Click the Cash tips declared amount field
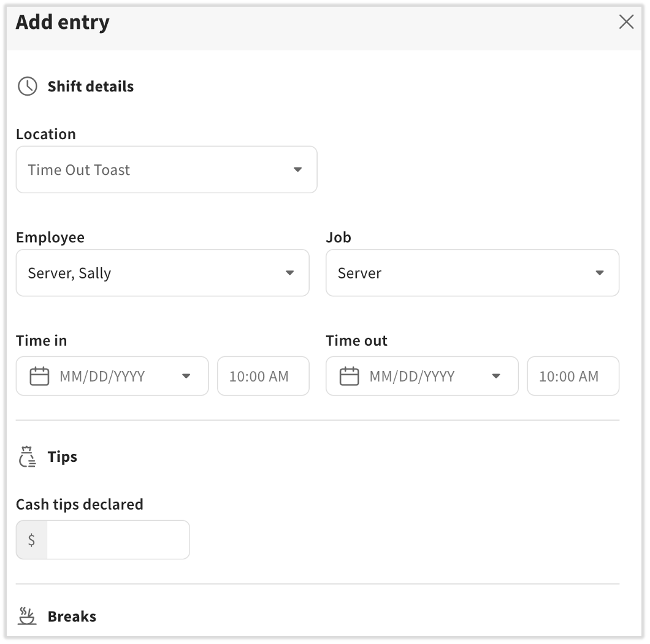 [117, 539]
